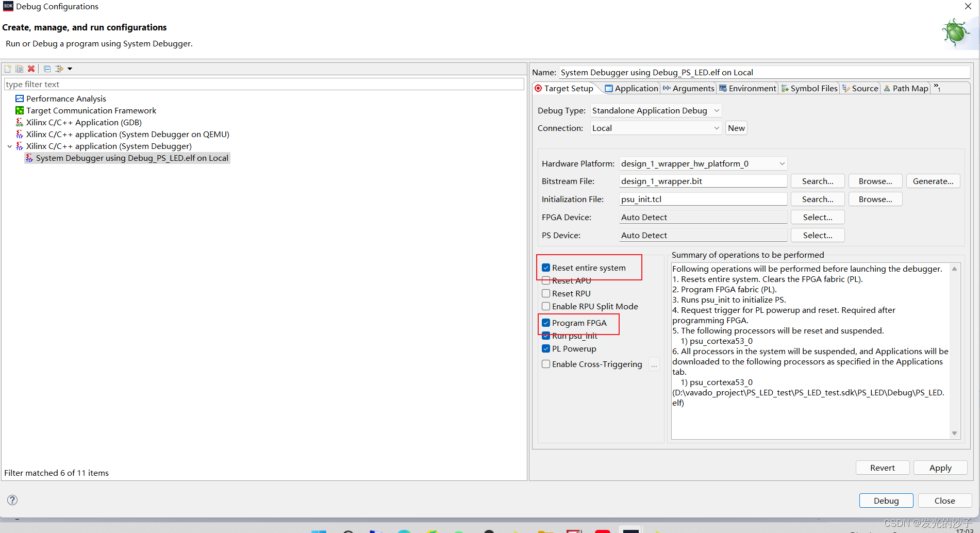Switch to the Symbol Files tab
Screen dimensions: 980x533
(809, 88)
